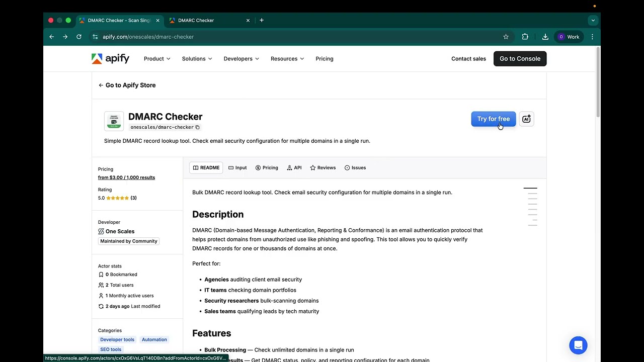
Task: Select Automation category tag
Action: [154, 340]
